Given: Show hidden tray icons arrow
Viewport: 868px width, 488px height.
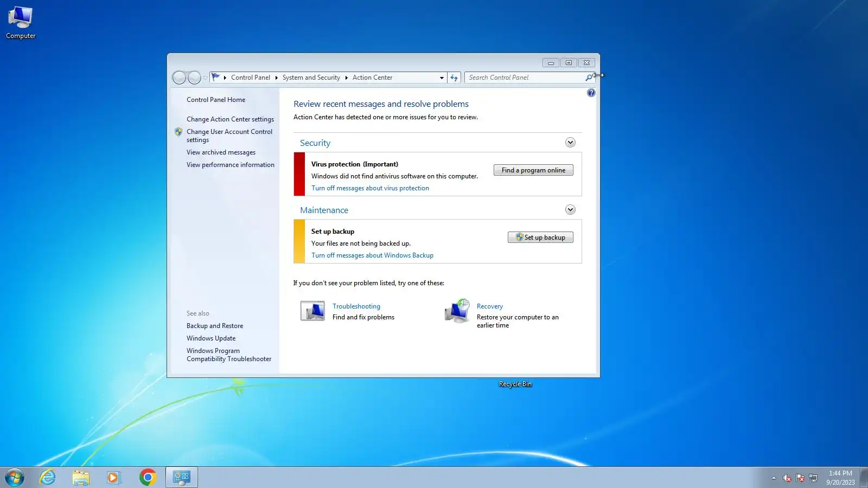Looking at the screenshot, I should (x=774, y=478).
